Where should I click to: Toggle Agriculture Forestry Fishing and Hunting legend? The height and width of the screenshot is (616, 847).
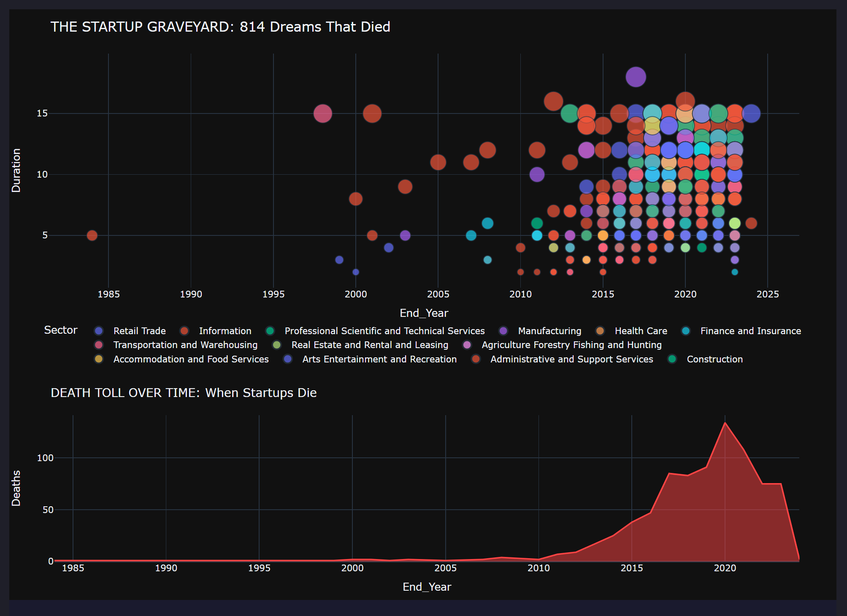pyautogui.click(x=571, y=345)
